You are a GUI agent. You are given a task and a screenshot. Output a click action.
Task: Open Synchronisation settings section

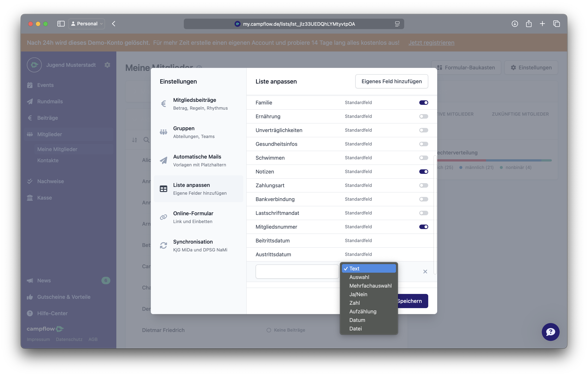199,245
